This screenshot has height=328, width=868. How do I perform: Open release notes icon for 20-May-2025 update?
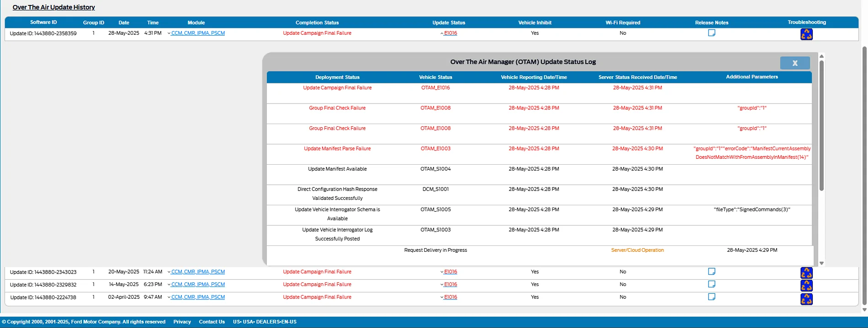coord(711,271)
